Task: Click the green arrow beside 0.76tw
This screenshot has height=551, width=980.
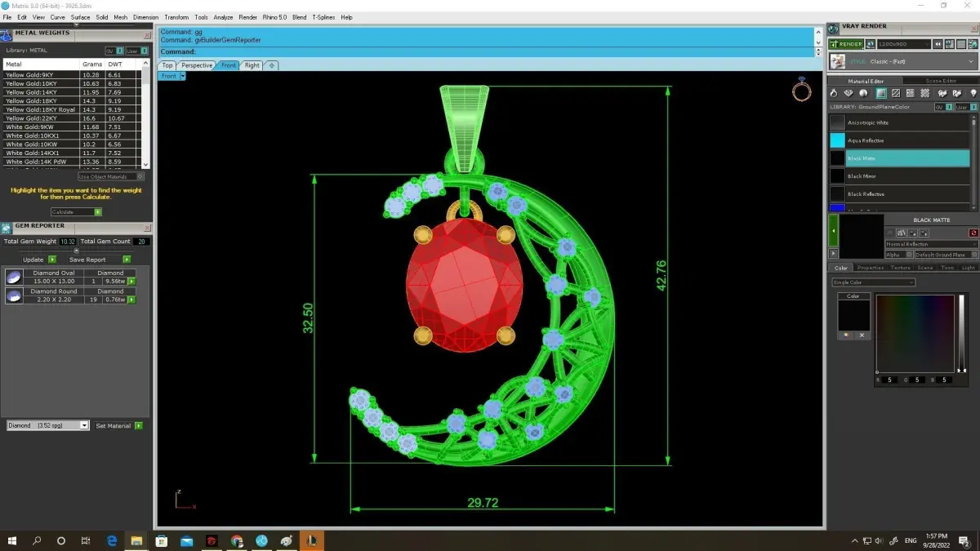Action: (x=131, y=300)
